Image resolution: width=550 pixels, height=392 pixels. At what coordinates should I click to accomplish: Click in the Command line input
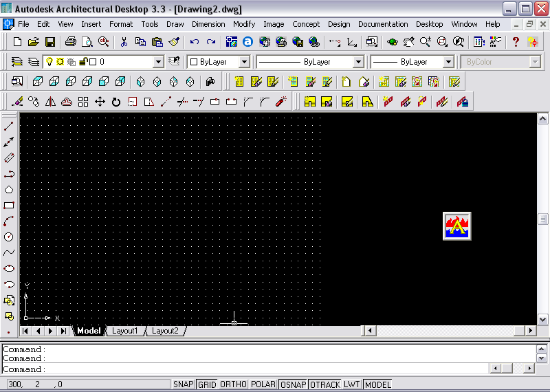coord(245,369)
